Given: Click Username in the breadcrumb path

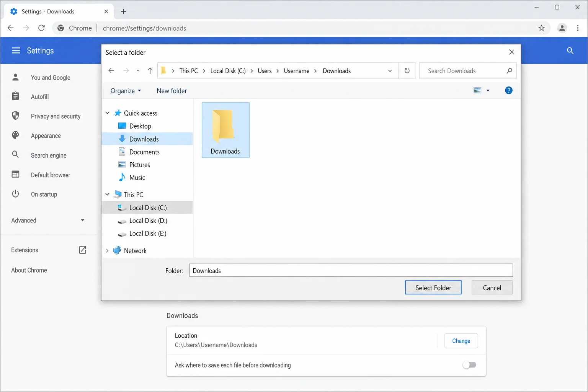Looking at the screenshot, I should click(297, 71).
